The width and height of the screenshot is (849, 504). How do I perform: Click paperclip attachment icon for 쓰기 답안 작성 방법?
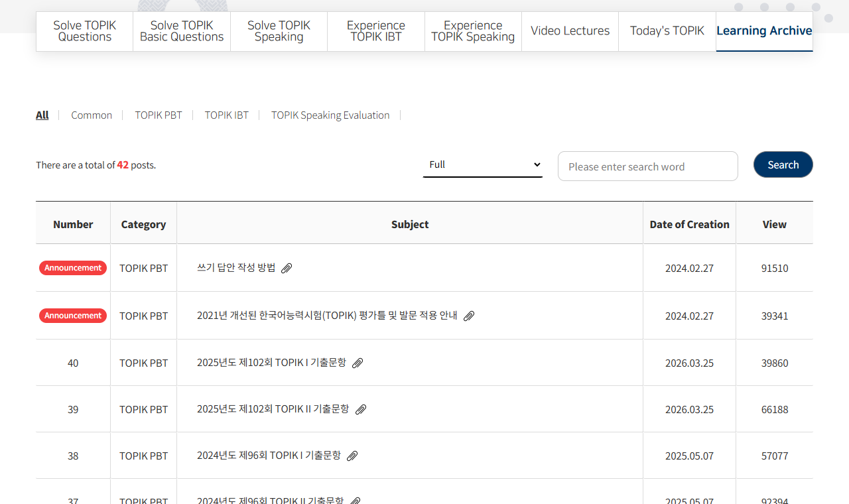(x=287, y=268)
